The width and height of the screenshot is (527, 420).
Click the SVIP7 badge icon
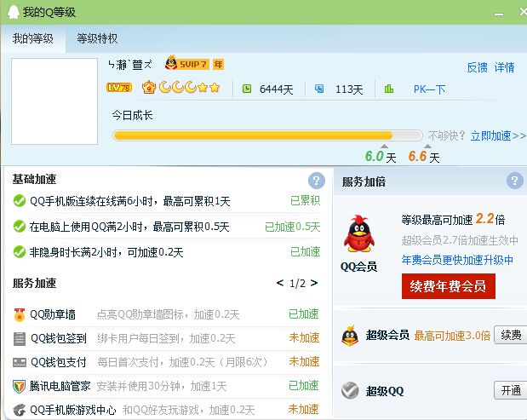(186, 63)
